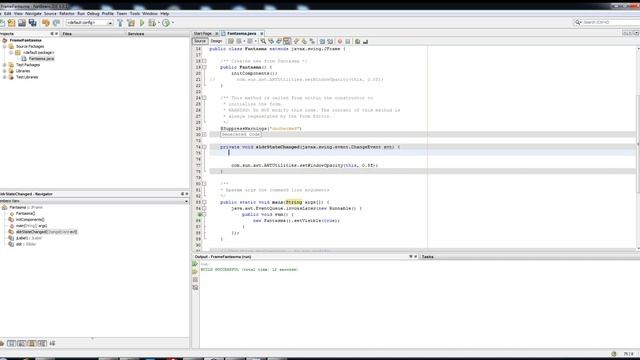Toggle the Highlight Search editor icon
Screen dimensions: 640x360
tap(287, 41)
